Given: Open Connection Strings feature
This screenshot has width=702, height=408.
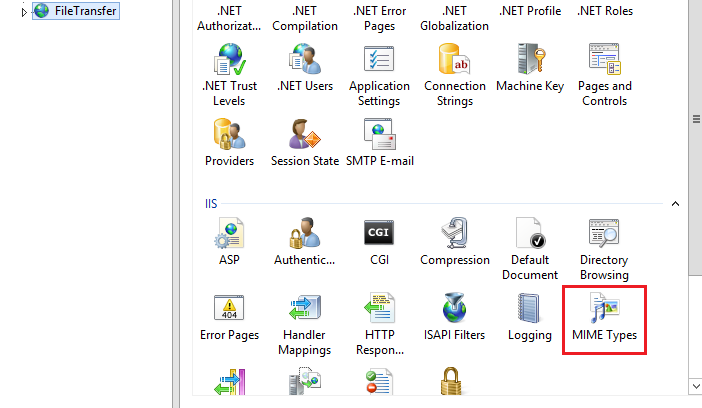Looking at the screenshot, I should pyautogui.click(x=454, y=74).
